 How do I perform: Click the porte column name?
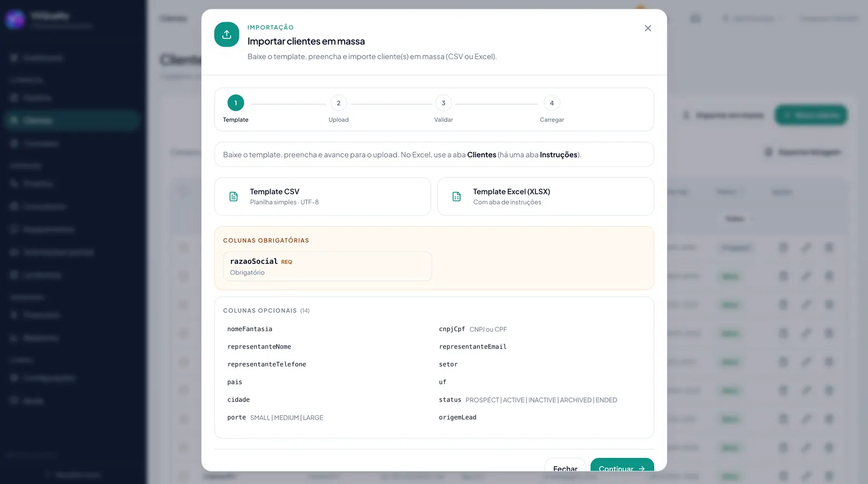pyautogui.click(x=237, y=418)
